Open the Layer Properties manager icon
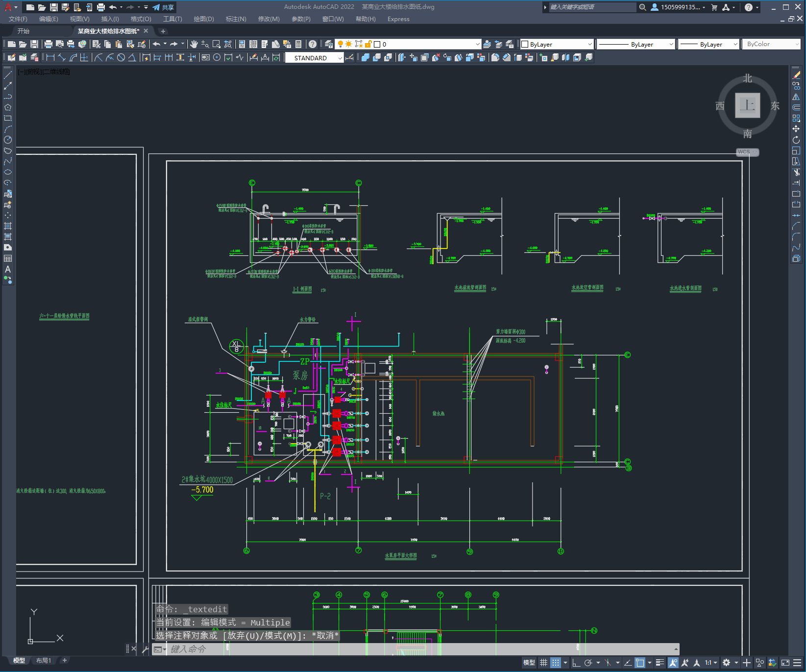Screen dimensions: 806x672 click(329, 44)
